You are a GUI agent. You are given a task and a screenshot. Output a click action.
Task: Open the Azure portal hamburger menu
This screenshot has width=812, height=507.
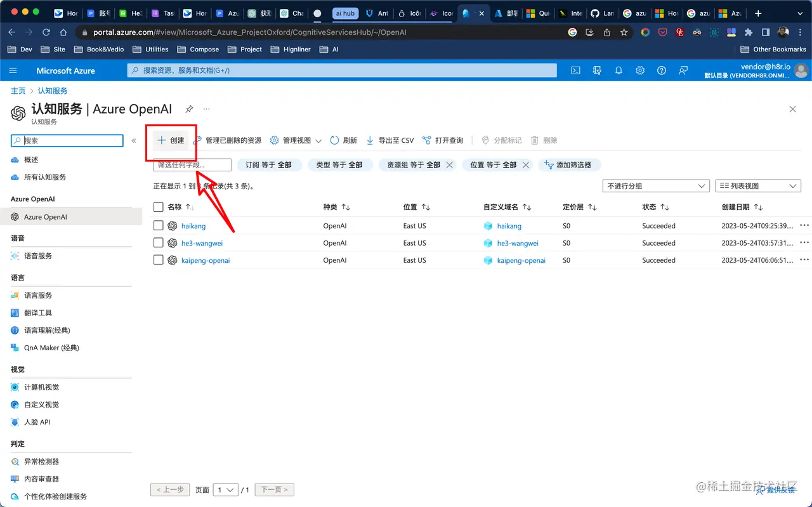13,70
